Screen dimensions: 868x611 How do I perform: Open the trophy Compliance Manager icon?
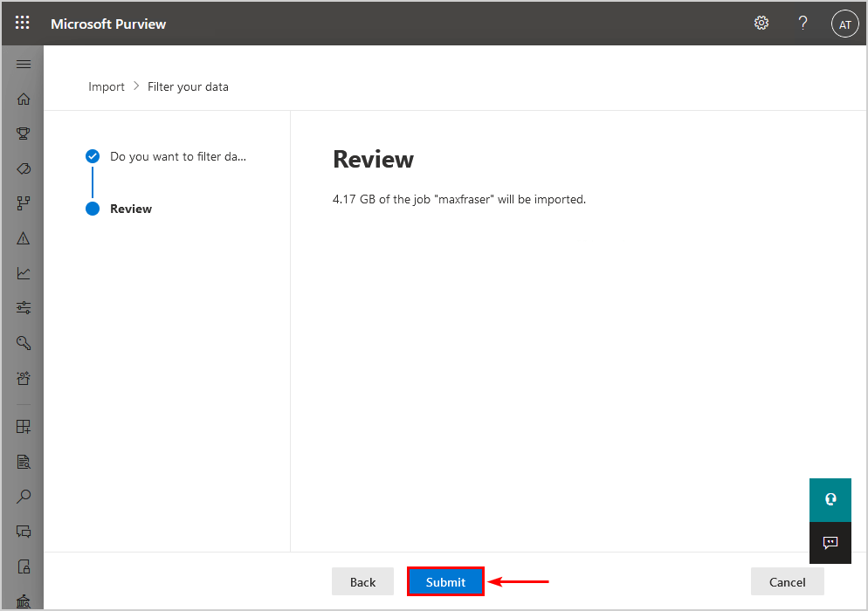coord(24,134)
